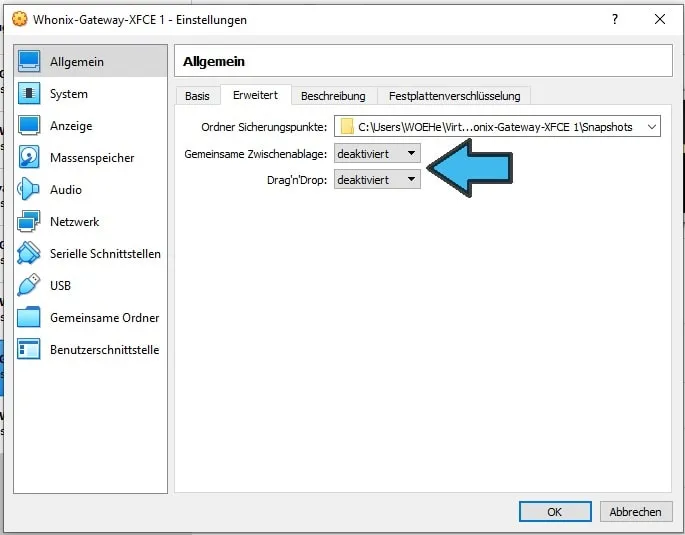Image resolution: width=685 pixels, height=535 pixels.
Task: Click the System chip icon
Action: pos(29,93)
